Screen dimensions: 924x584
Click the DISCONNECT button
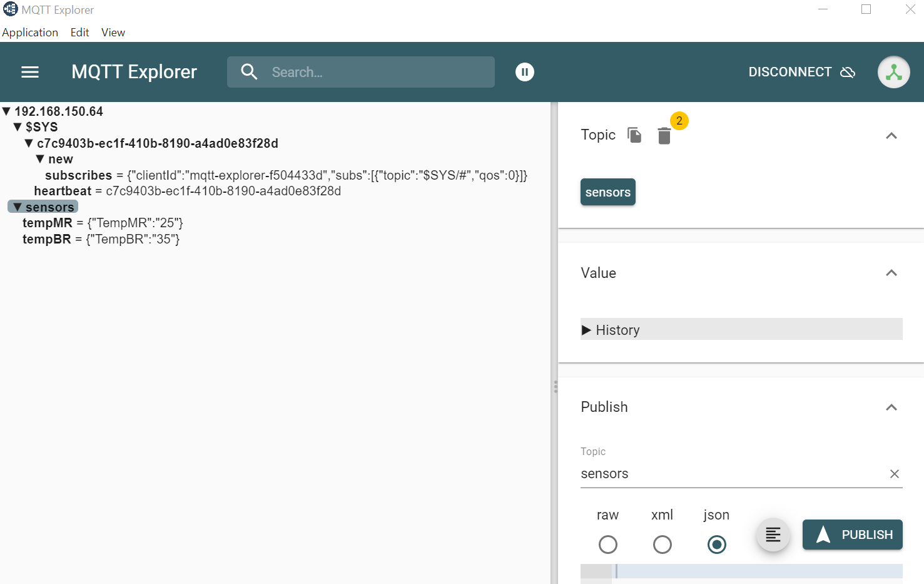click(x=801, y=72)
